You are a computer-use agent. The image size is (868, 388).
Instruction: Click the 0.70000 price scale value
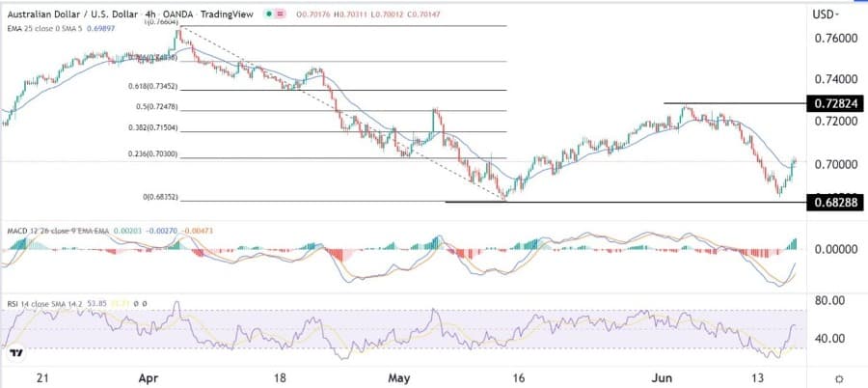835,164
